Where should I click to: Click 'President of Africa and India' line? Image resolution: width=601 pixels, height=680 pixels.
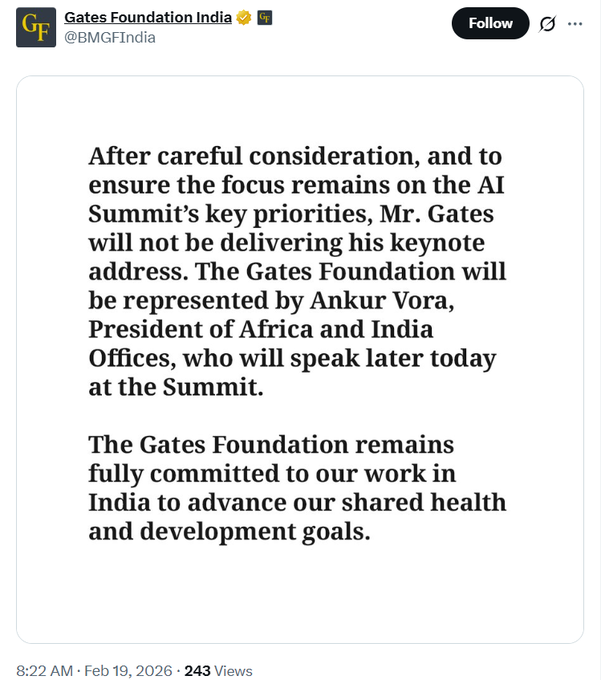(260, 330)
